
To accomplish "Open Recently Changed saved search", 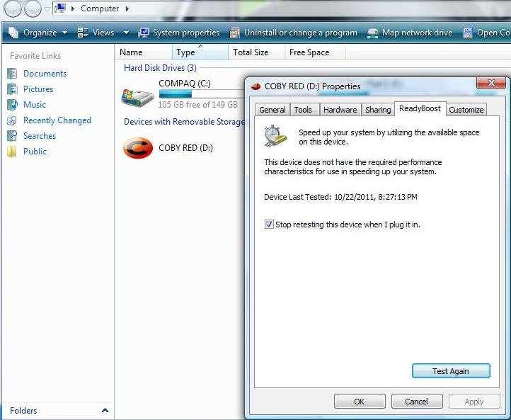I will (57, 120).
